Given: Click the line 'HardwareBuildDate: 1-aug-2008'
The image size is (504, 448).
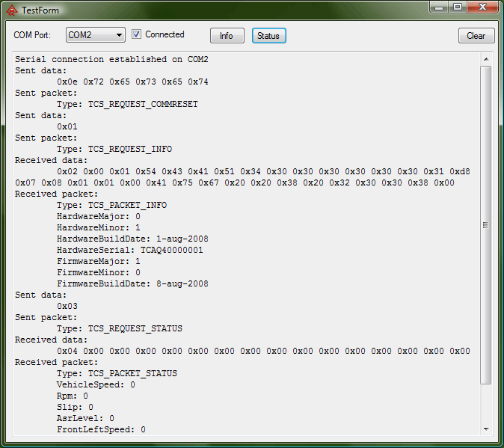Looking at the screenshot, I should (x=133, y=239).
